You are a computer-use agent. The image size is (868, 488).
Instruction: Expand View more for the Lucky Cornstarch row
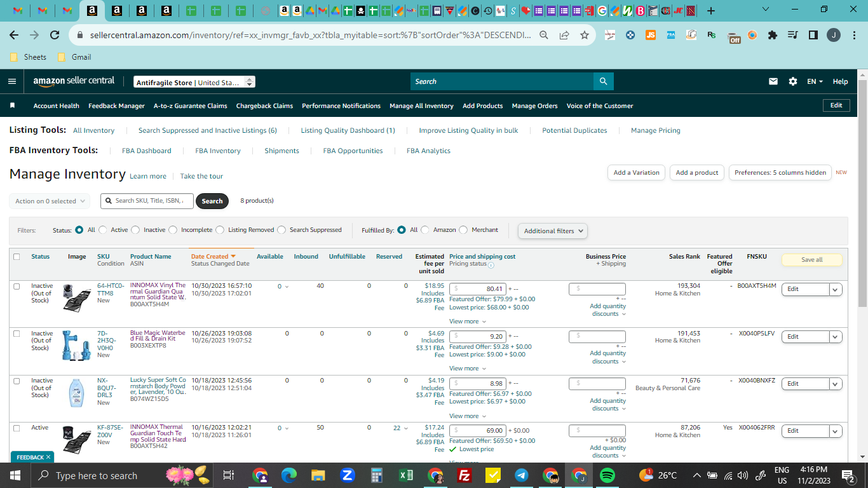click(468, 416)
